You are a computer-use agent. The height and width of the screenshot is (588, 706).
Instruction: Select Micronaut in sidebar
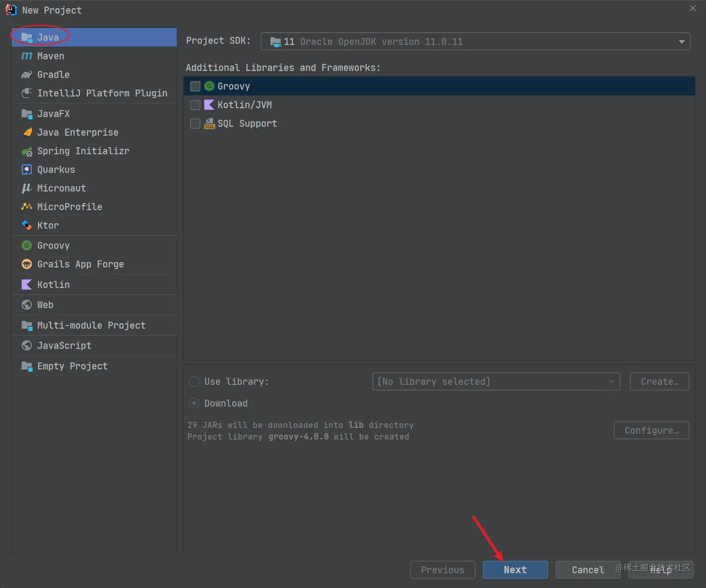(94, 188)
